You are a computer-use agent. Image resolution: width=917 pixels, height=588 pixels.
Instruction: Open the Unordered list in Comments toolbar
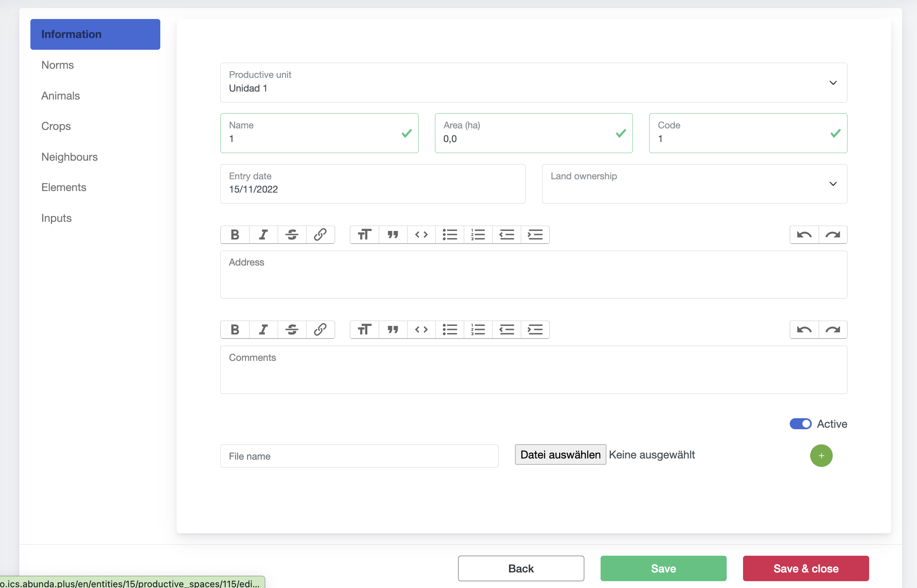[449, 329]
